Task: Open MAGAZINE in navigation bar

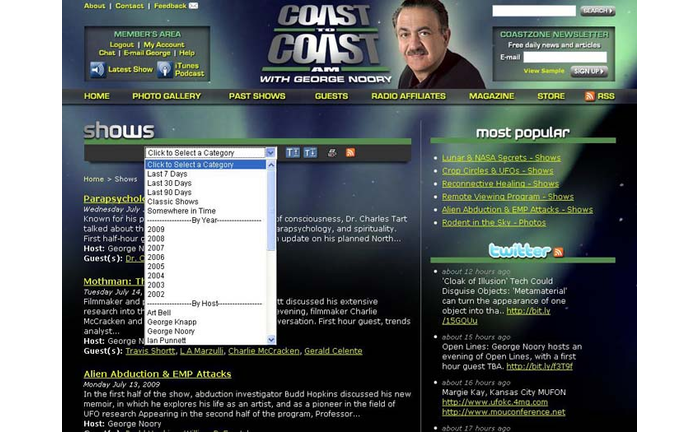Action: (491, 96)
